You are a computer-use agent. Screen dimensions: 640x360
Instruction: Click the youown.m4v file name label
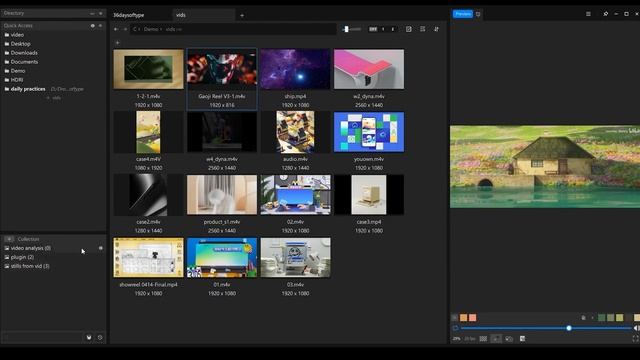click(369, 159)
